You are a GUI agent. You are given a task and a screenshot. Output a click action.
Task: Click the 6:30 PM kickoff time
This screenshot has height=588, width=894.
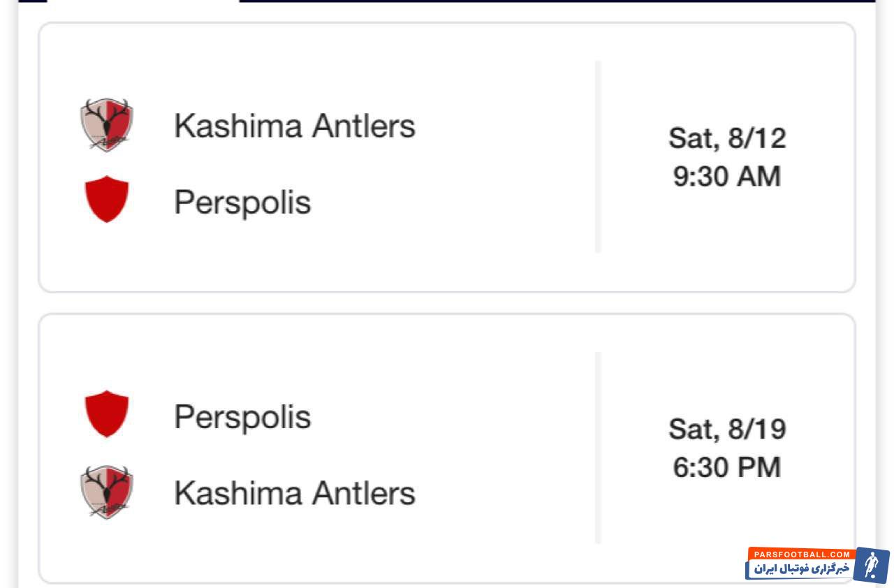727,467
